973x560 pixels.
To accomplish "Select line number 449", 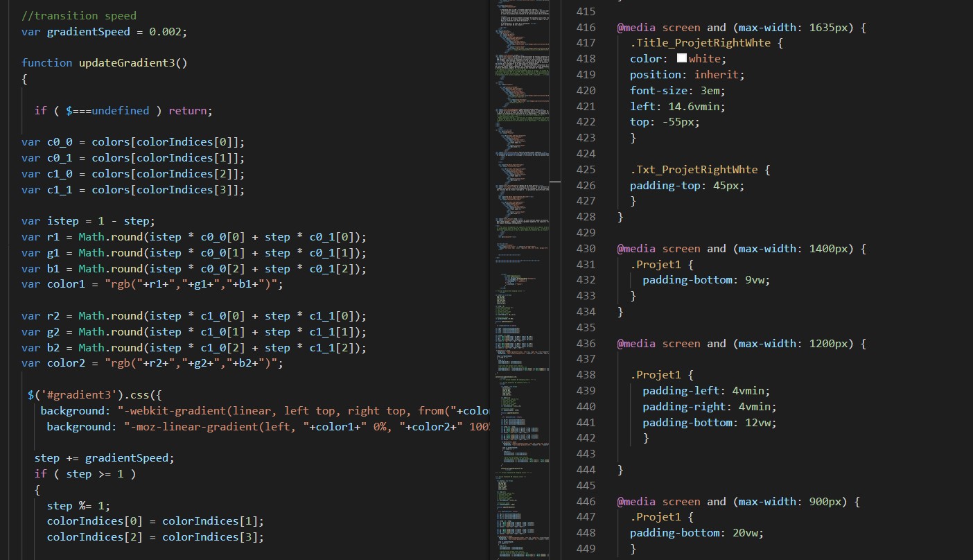I will click(x=586, y=549).
